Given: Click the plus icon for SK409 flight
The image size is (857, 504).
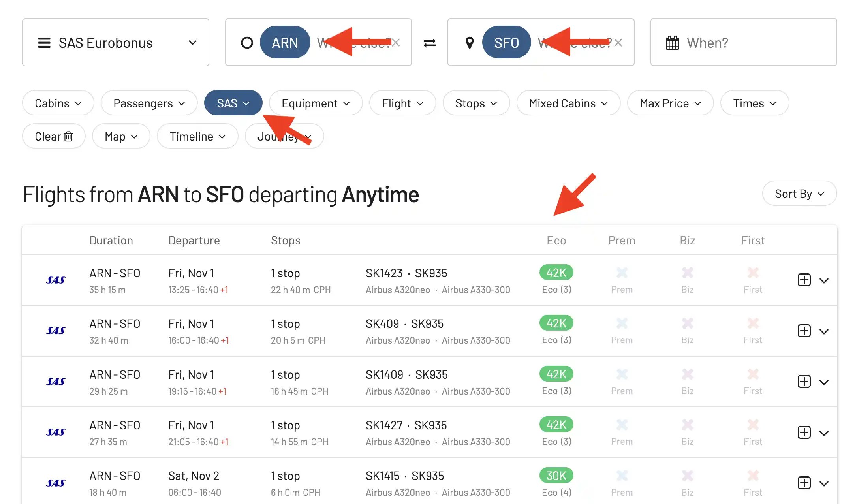Looking at the screenshot, I should pyautogui.click(x=804, y=331).
